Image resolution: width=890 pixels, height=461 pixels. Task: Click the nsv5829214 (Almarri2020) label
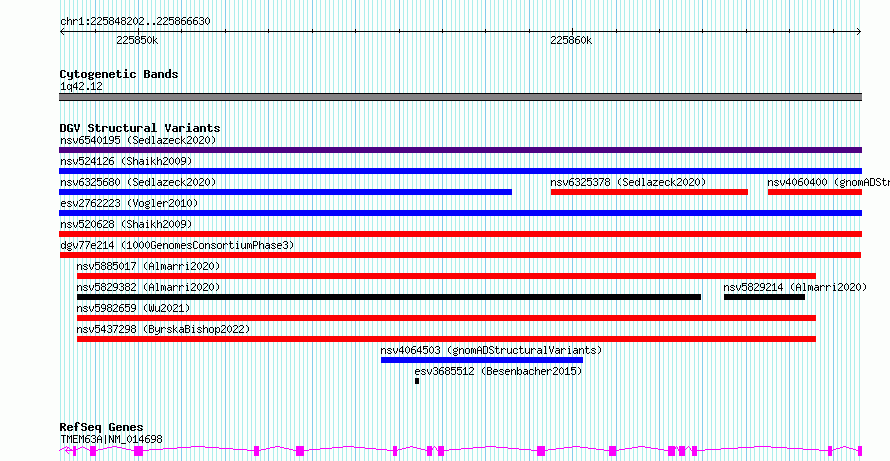(795, 287)
